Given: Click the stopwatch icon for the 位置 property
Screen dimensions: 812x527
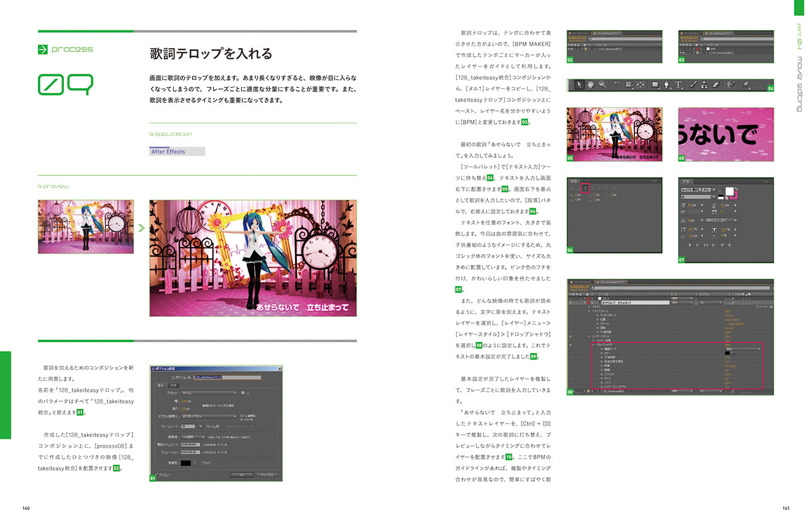Looking at the screenshot, I should (x=596, y=319).
